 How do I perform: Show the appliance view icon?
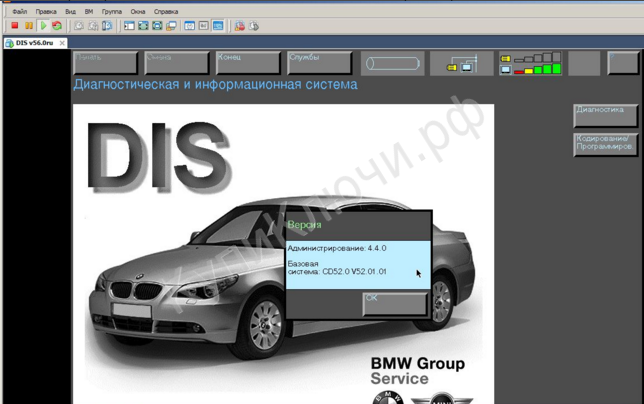point(204,26)
